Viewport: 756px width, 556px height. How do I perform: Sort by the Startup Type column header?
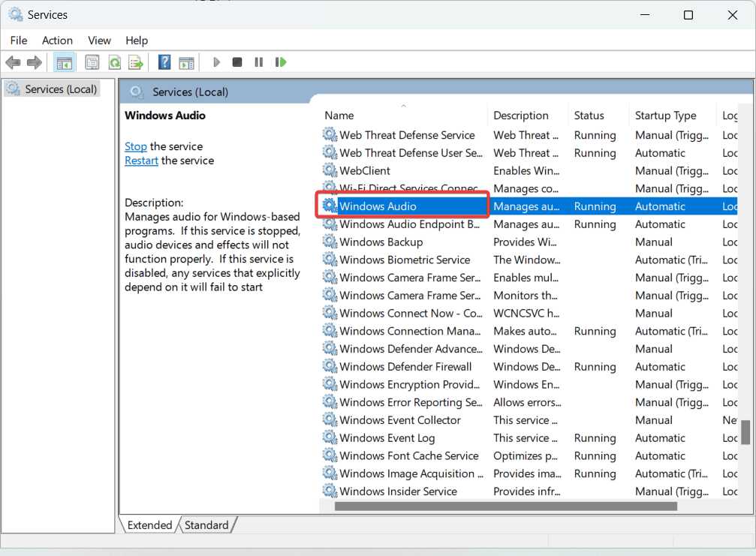(x=673, y=116)
